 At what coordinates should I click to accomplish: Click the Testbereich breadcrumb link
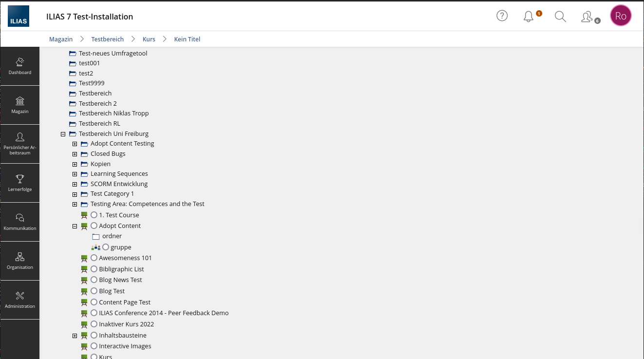(108, 39)
